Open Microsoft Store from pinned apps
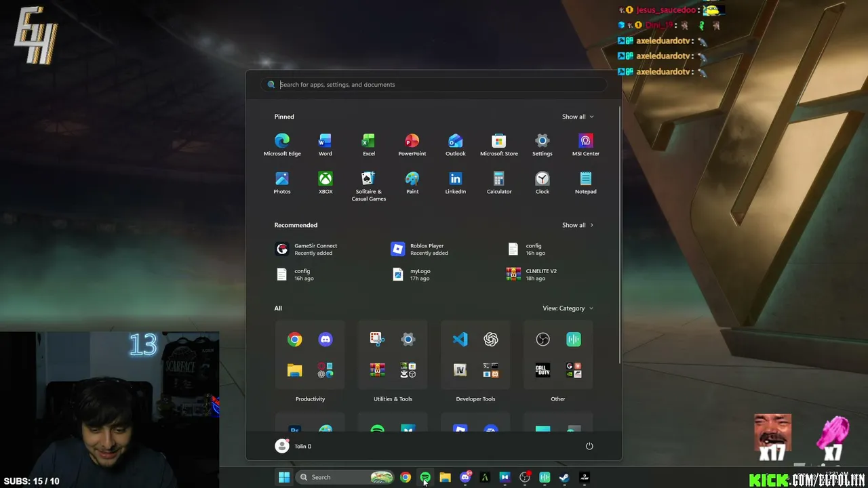Viewport: 868px width, 488px height. click(x=499, y=145)
